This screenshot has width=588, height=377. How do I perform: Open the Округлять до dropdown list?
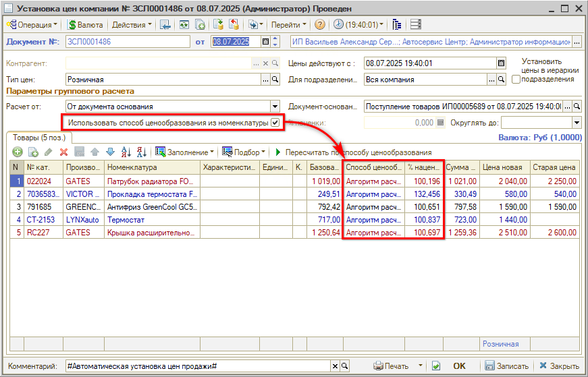pyautogui.click(x=577, y=123)
